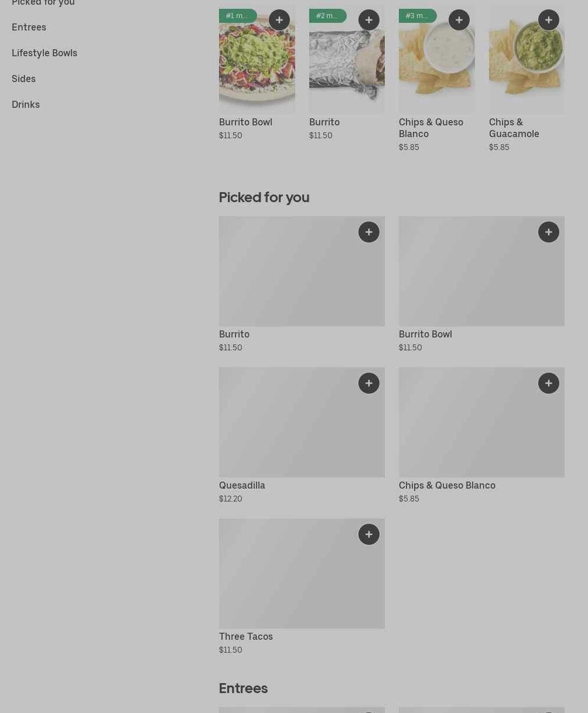The image size is (588, 713).
Task: Add Burrito from Picked for you
Action: coord(369,232)
